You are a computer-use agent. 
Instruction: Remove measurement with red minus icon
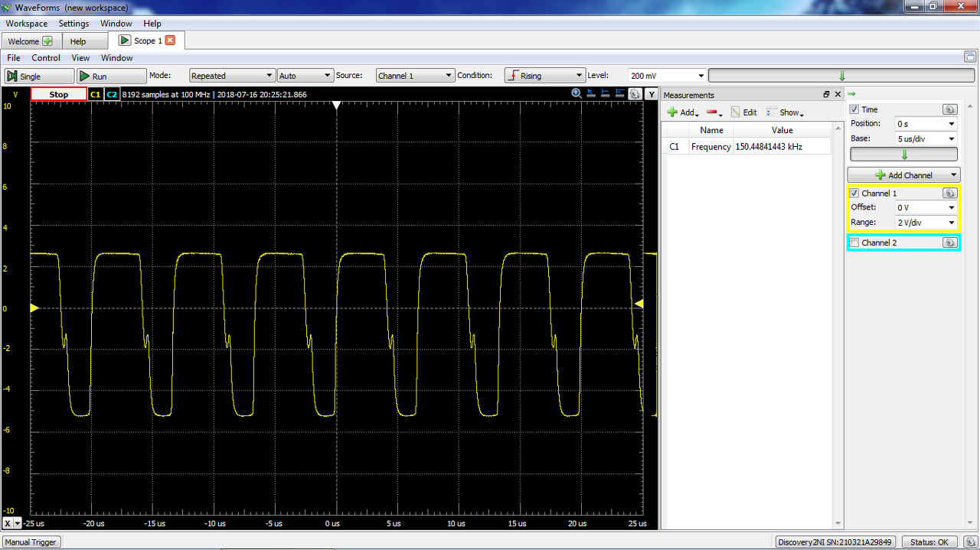pos(714,112)
